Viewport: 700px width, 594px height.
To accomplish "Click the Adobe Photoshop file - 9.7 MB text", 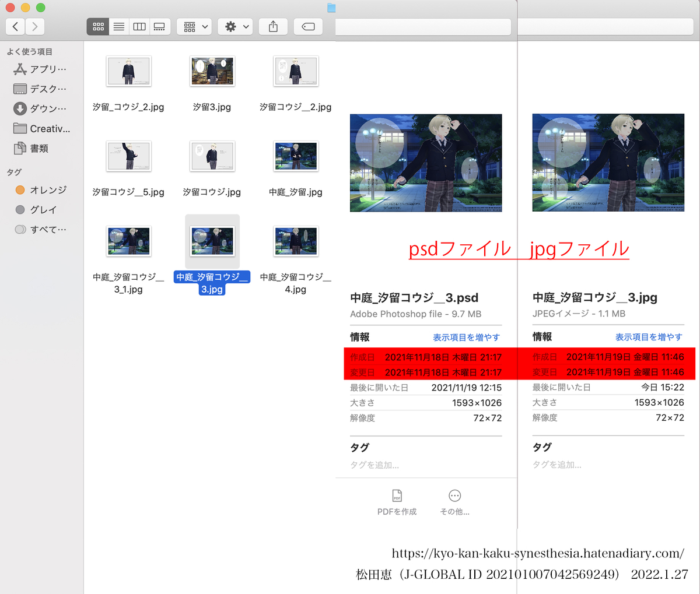I will point(415,314).
